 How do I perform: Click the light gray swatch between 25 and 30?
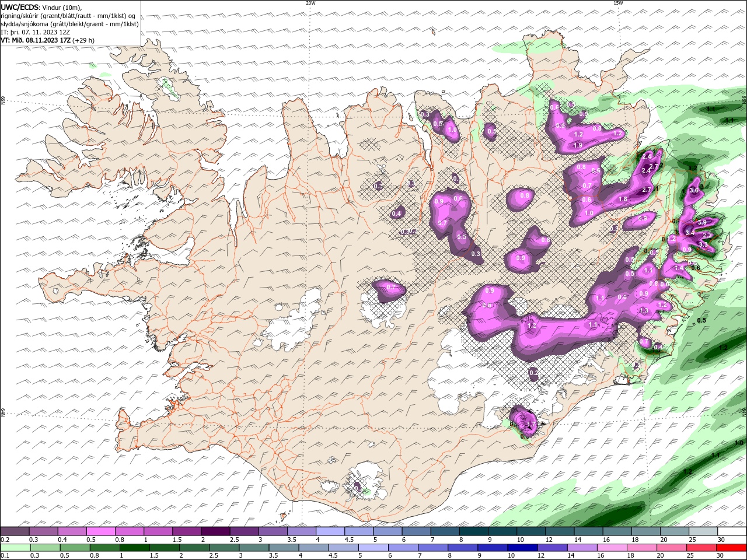click(x=703, y=531)
